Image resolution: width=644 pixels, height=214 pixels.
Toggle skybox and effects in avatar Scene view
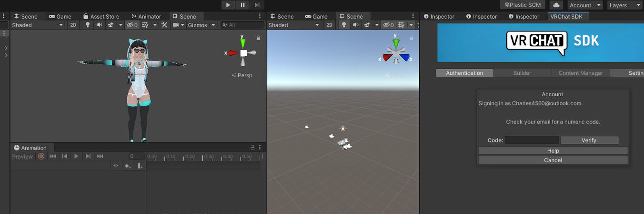click(x=111, y=25)
